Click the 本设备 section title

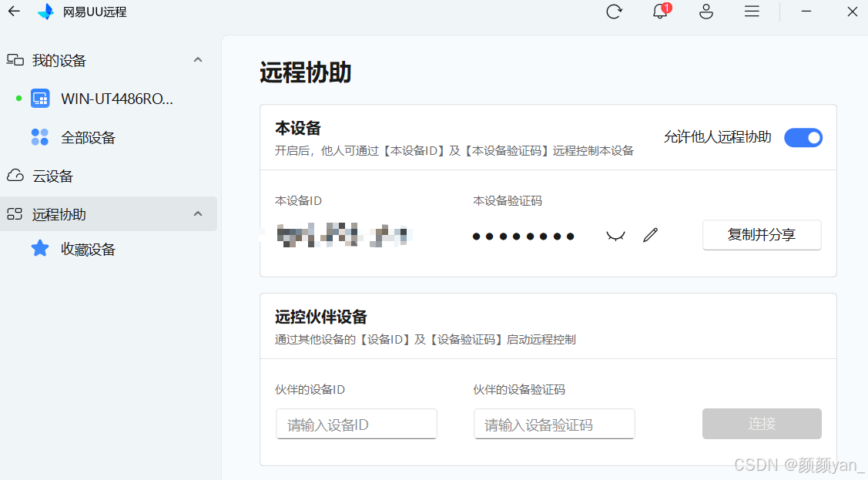[x=298, y=129]
